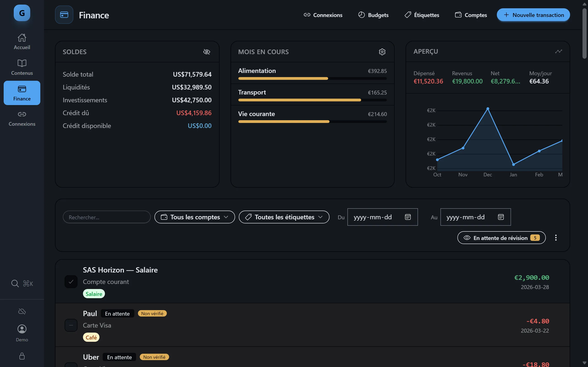Select the checkbox on Paul's Carte Visa transaction
Viewport: 588px width, 367px height.
(x=71, y=325)
